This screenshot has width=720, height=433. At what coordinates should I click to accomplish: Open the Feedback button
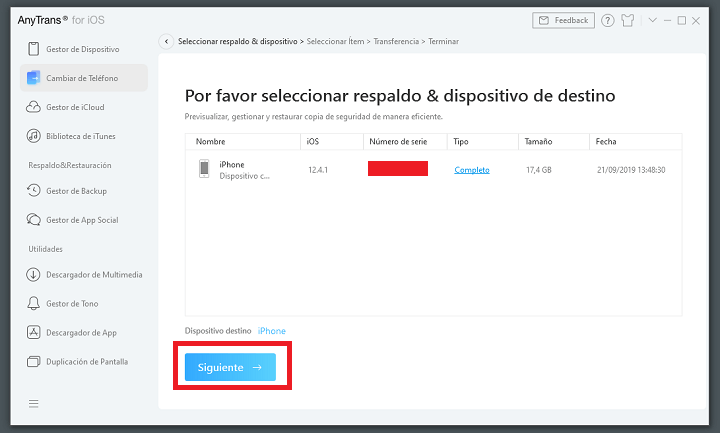click(x=563, y=20)
